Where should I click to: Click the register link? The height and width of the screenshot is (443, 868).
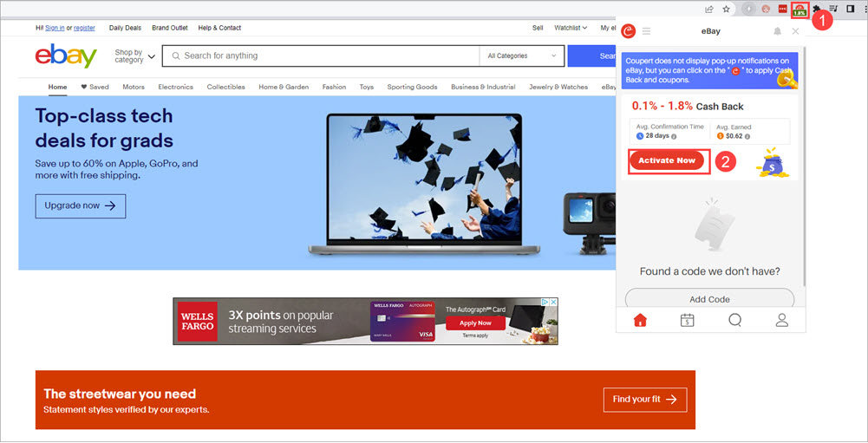click(84, 28)
